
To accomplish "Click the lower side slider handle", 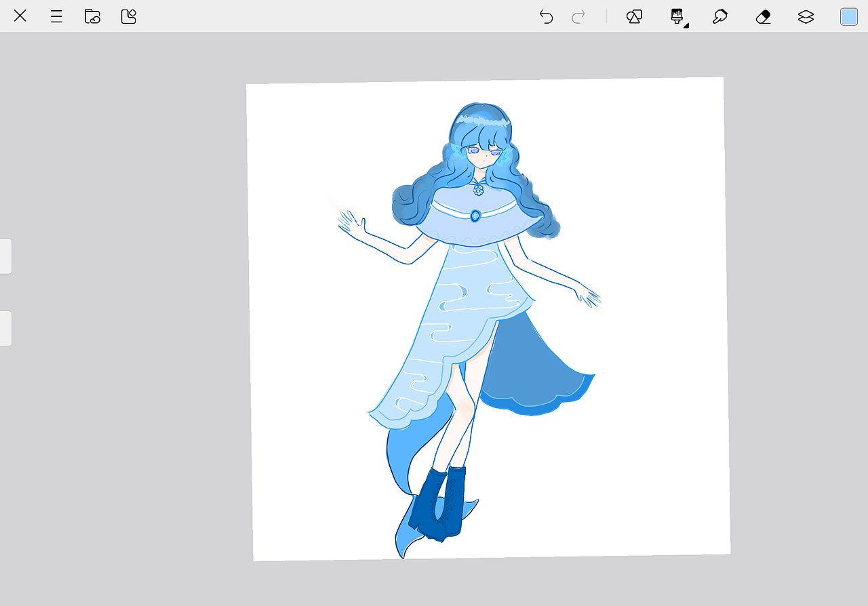I will tap(5, 329).
